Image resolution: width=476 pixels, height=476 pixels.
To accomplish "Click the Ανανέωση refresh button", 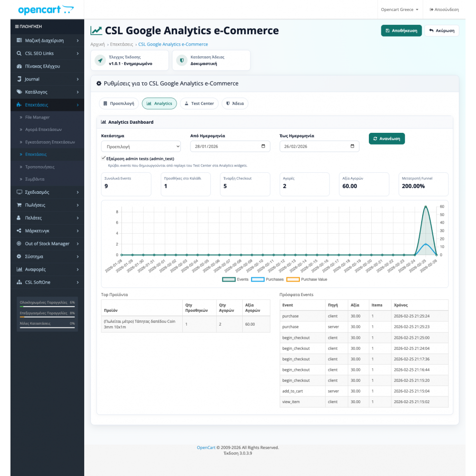I will tap(387, 139).
